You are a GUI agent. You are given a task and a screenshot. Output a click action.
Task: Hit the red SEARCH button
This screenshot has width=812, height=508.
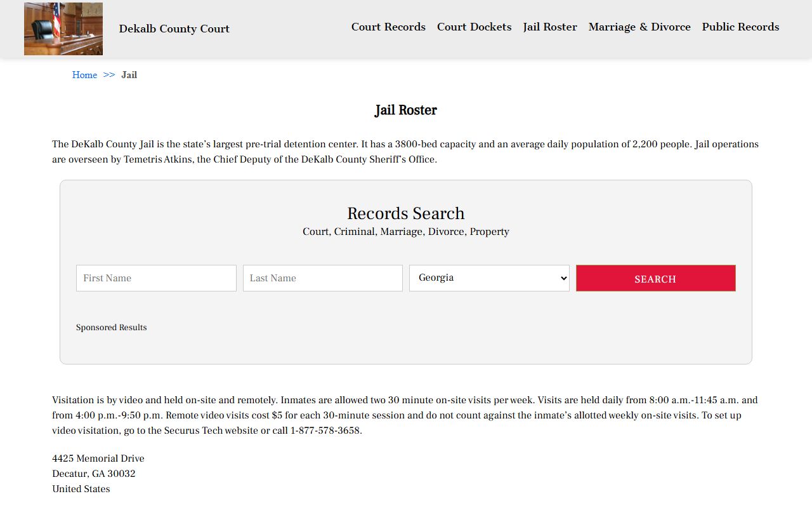tap(656, 278)
